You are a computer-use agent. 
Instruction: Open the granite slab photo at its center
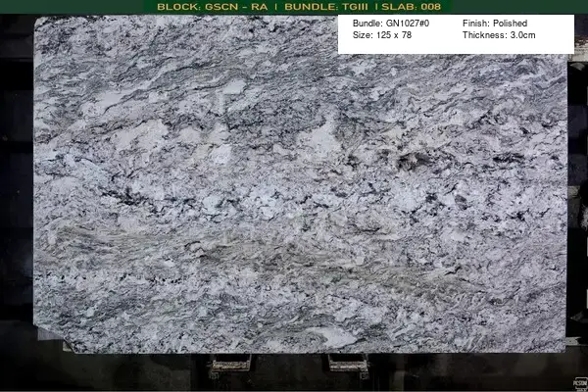300,186
